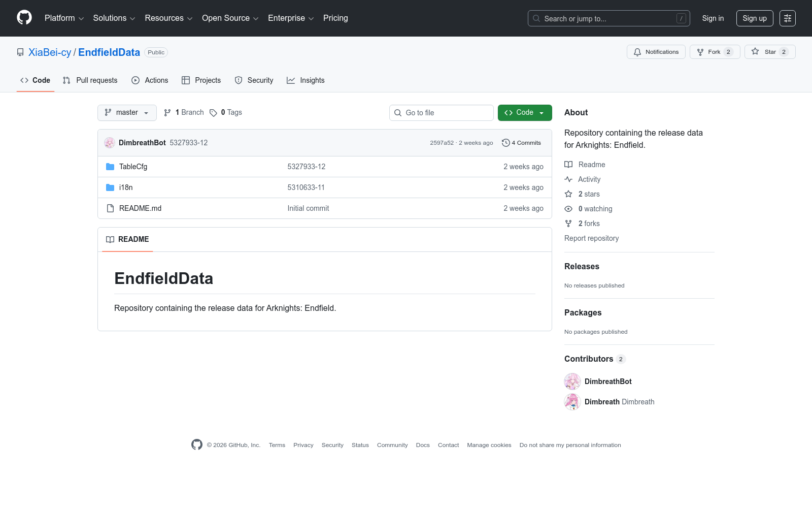
Task: Open the master branch selector
Action: [x=127, y=113]
